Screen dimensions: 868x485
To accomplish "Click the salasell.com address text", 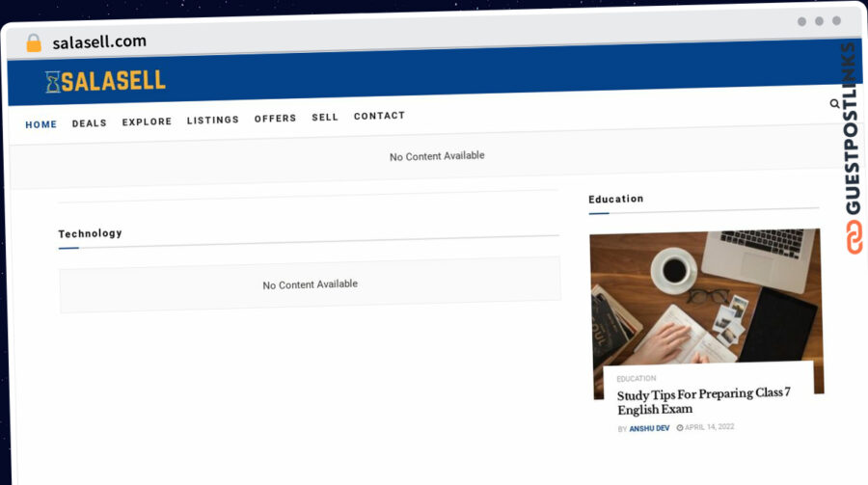I will coord(99,41).
